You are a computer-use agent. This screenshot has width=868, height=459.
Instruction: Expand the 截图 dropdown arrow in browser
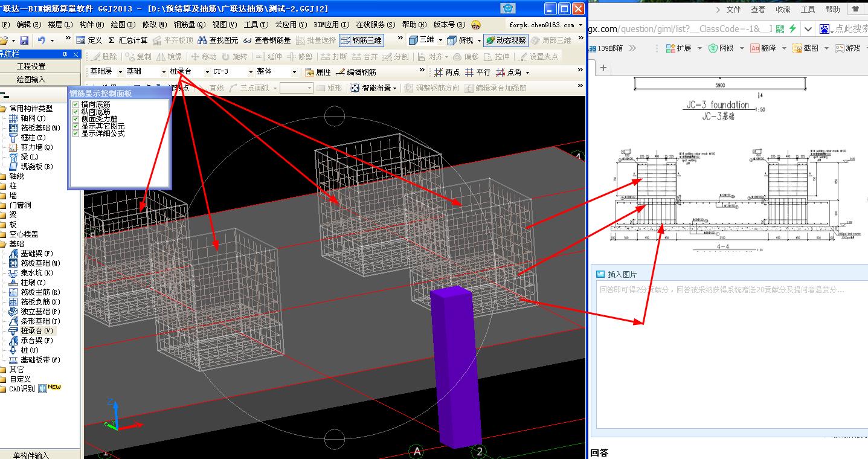click(x=826, y=48)
